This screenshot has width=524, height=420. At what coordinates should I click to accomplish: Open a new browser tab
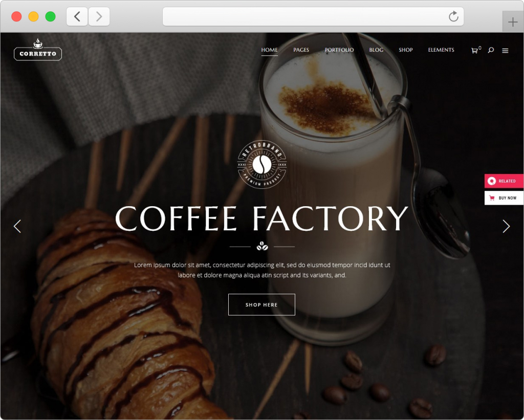(513, 22)
